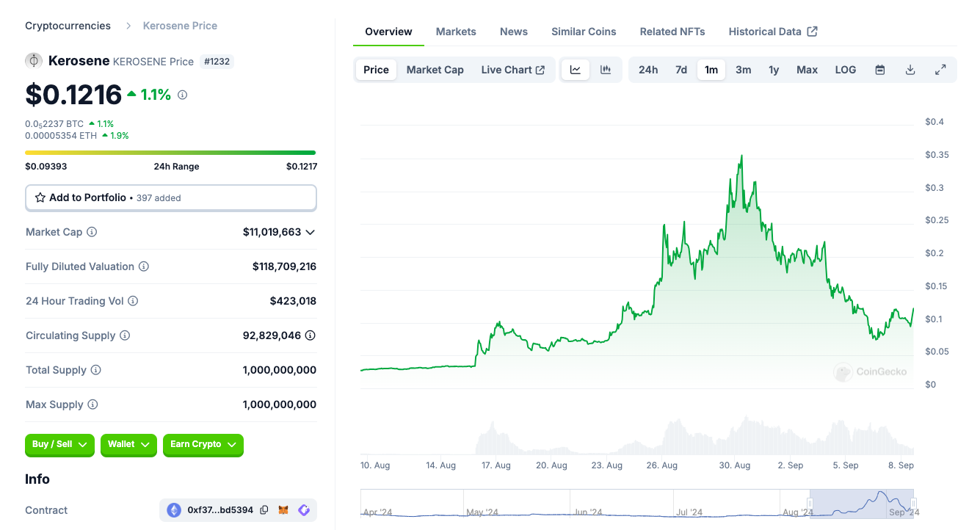The width and height of the screenshot is (980, 530).
Task: Switch to the line chart view icon
Action: coord(576,70)
